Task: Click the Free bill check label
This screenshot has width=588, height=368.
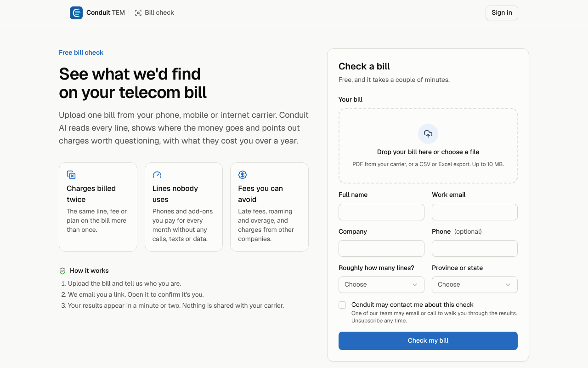Action: click(81, 52)
